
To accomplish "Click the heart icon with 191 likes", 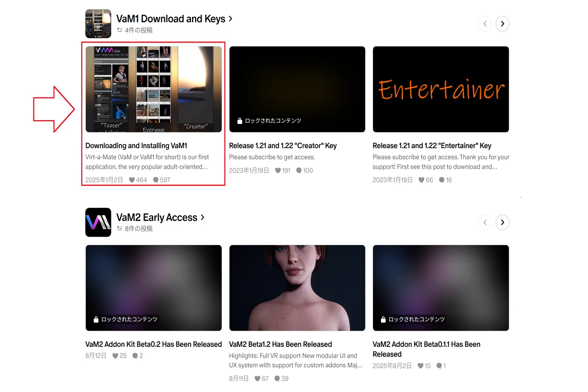I will pos(278,170).
